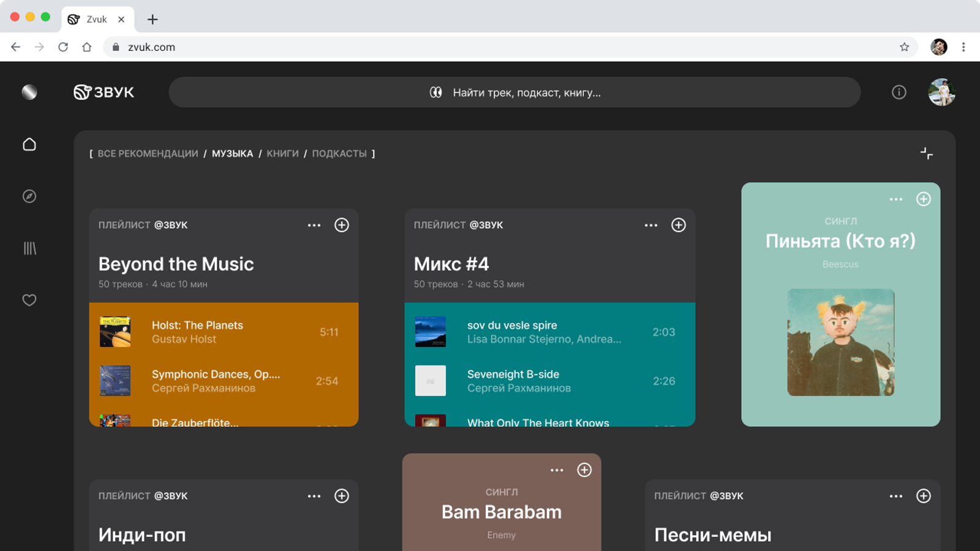Select the ВСЕ РЕКОМЕНДАЦИИ tab
The image size is (980, 551).
tap(148, 154)
